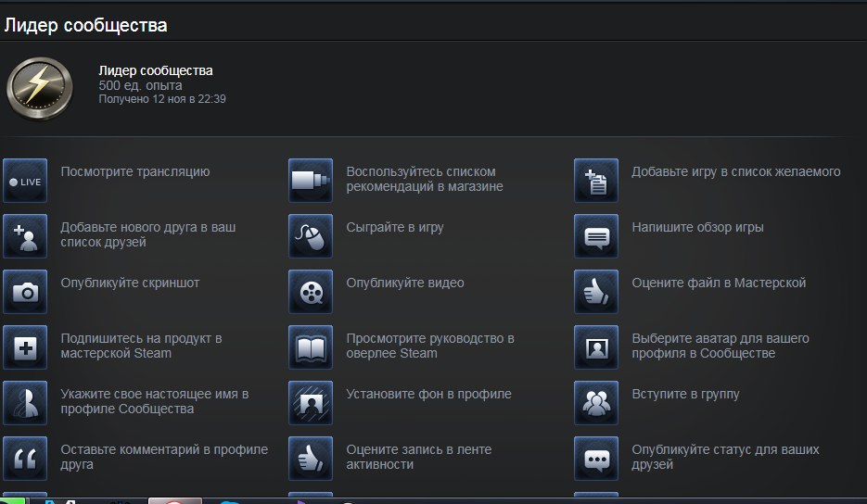The height and width of the screenshot is (504, 867).
Task: Click 'Оцените запись в ленте активности'
Action: tap(418, 457)
